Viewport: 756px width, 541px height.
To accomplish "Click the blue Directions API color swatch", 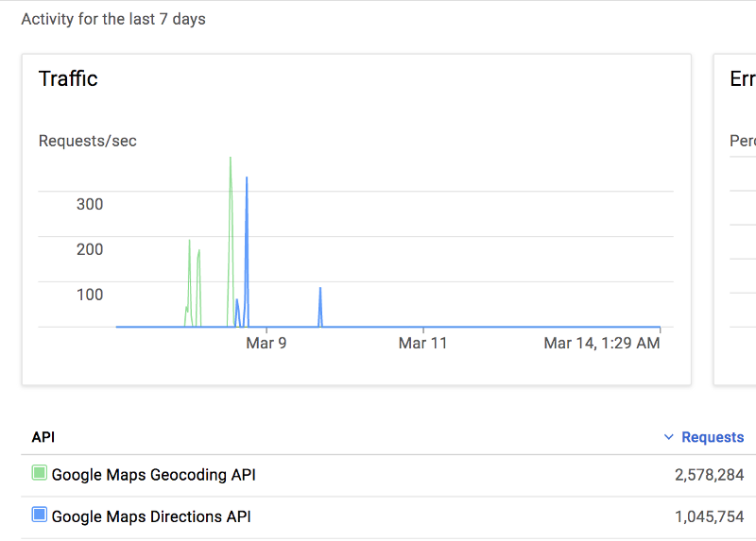I will click(x=39, y=515).
